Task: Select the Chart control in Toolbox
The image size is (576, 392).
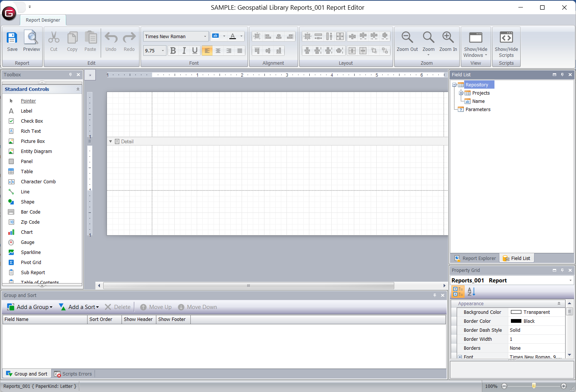Action: tap(27, 232)
